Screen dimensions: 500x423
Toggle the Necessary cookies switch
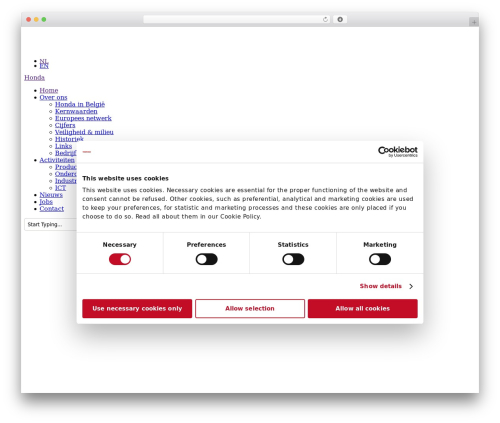point(120,259)
